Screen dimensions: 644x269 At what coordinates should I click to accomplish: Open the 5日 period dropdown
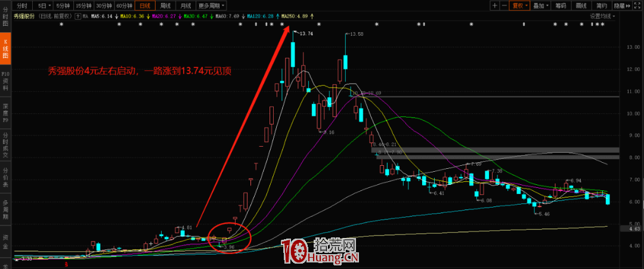point(43,6)
